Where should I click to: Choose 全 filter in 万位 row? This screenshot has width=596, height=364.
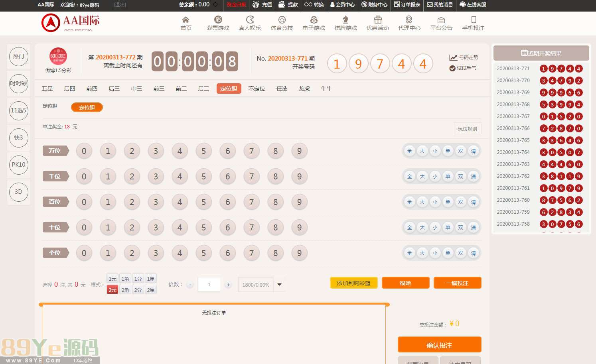point(409,151)
